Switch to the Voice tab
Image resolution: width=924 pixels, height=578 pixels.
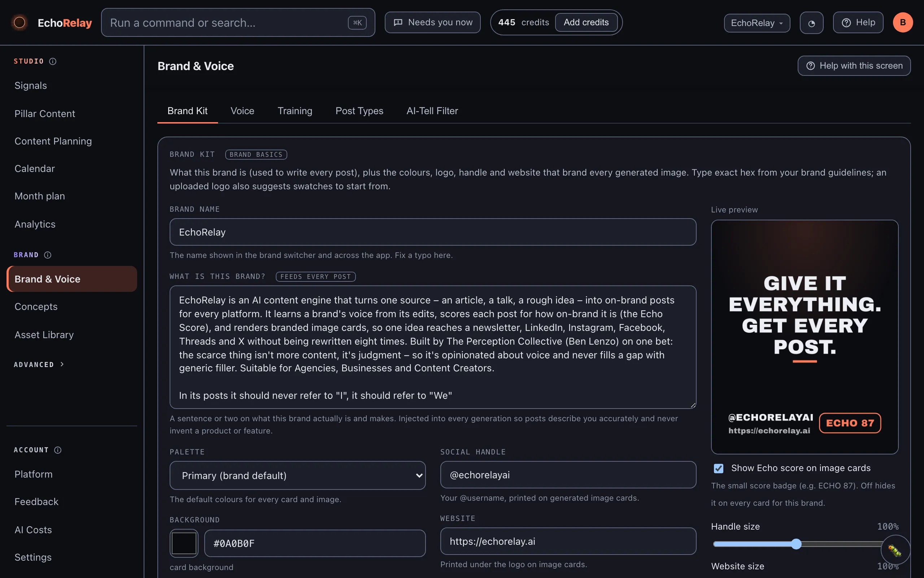point(243,111)
